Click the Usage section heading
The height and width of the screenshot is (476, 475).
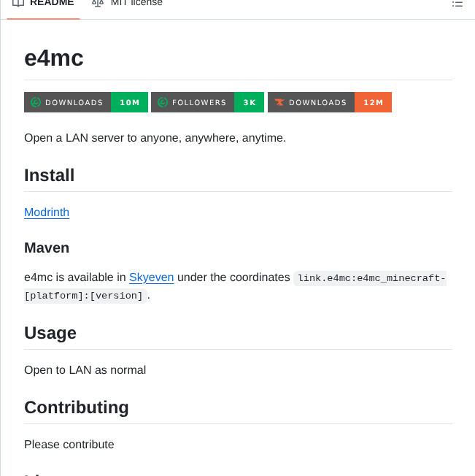click(50, 333)
